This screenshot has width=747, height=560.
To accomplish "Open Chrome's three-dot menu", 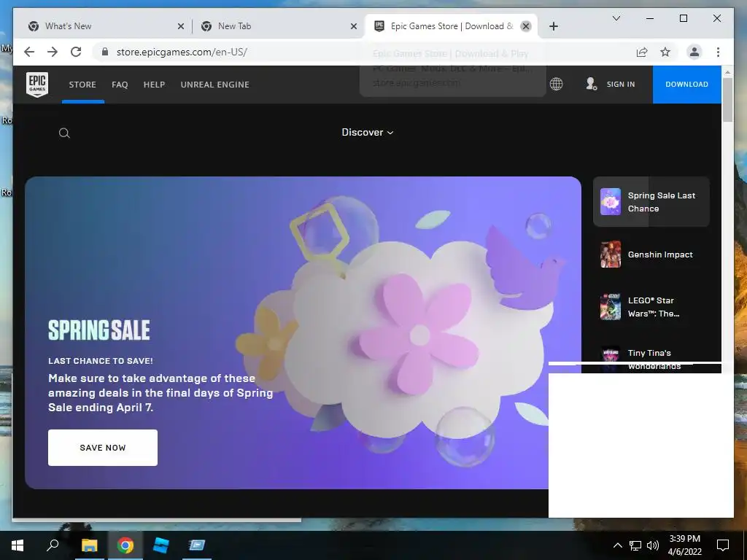I will [718, 52].
